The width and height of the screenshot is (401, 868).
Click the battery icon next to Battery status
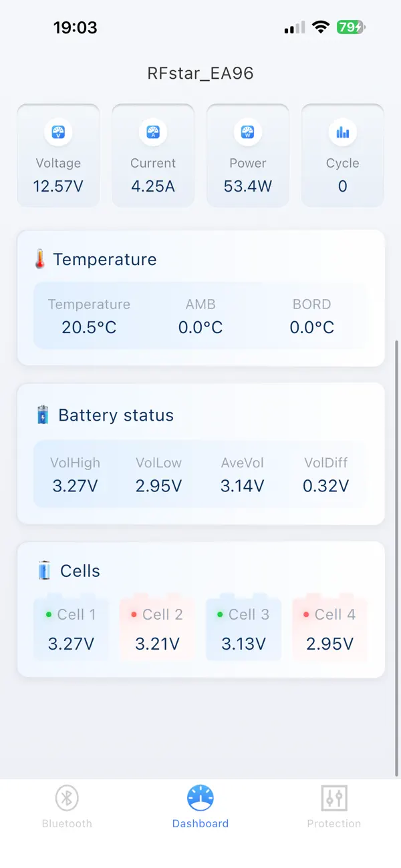(42, 415)
